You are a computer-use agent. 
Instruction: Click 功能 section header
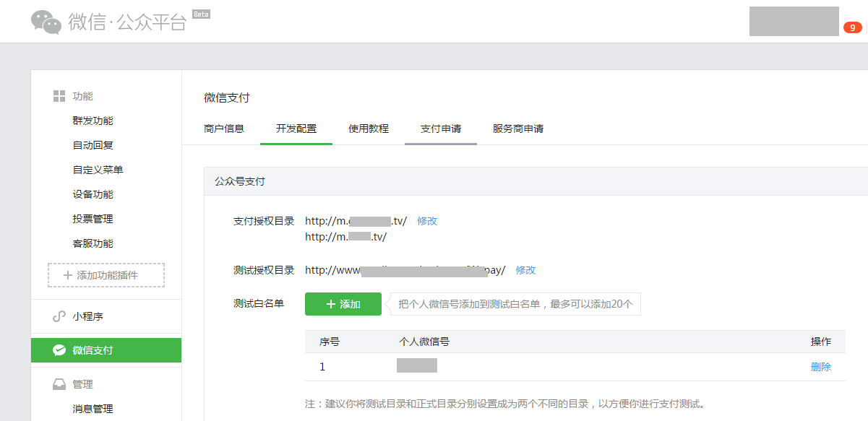point(82,96)
